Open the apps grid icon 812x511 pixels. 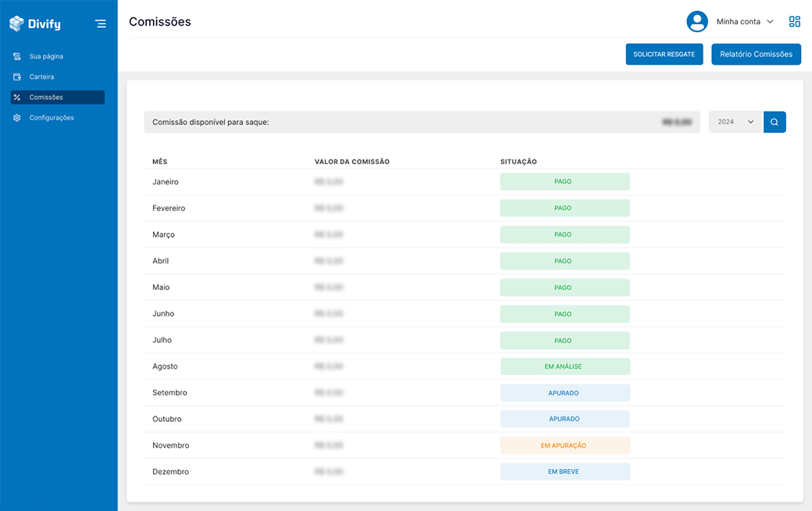pos(795,22)
